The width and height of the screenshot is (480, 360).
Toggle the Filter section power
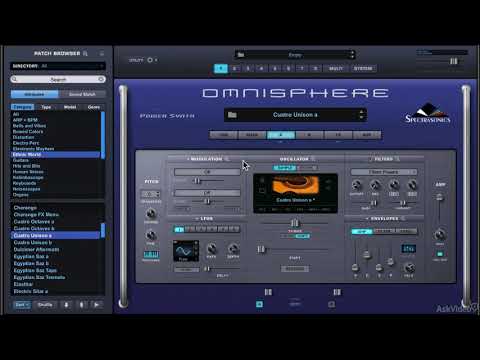point(371,159)
